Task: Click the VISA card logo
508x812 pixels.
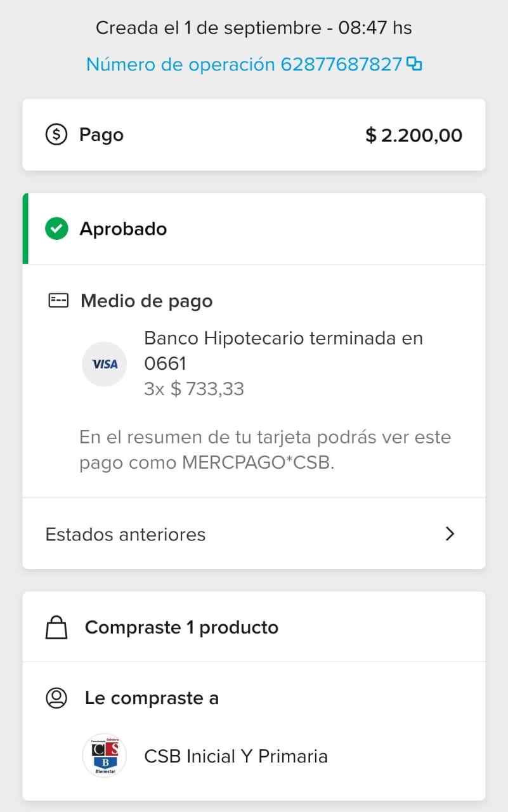Action: pos(105,364)
